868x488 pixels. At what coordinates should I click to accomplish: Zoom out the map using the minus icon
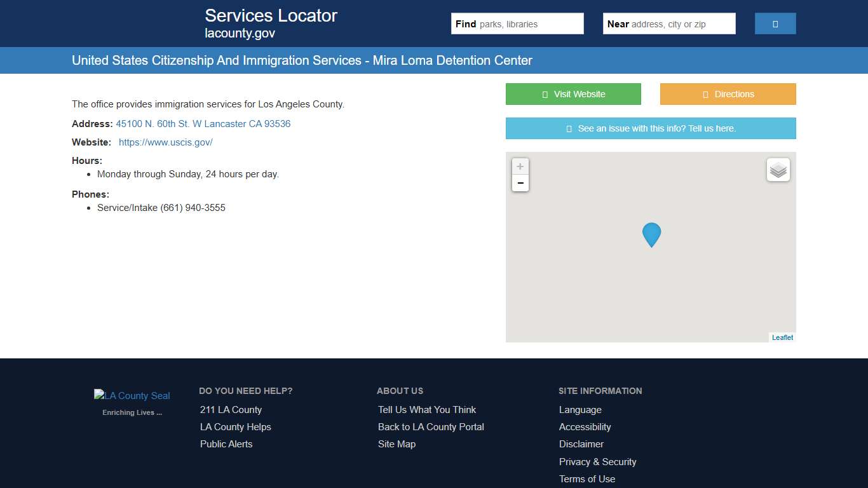(x=520, y=183)
